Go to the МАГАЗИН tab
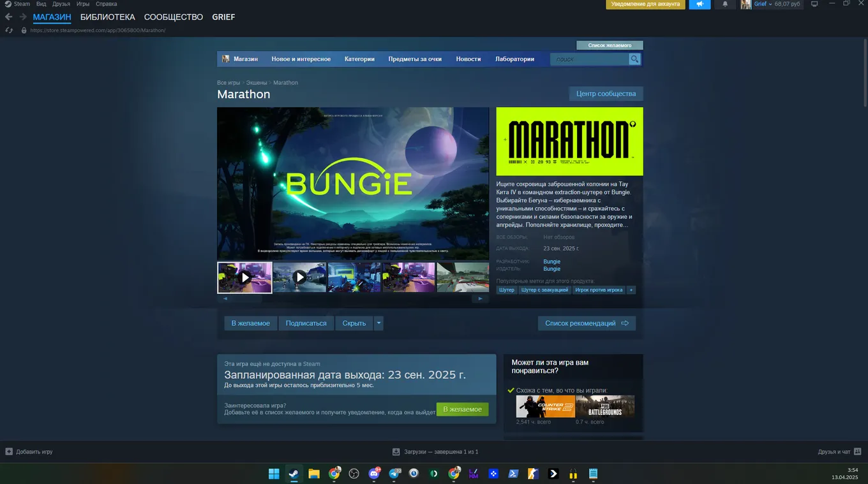This screenshot has width=868, height=484. [x=52, y=17]
